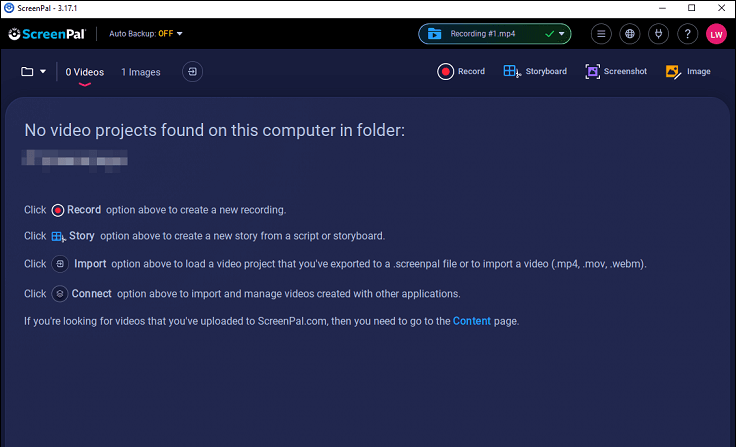Expand the folder dropdown arrow
This screenshot has height=447, width=736.
(43, 71)
